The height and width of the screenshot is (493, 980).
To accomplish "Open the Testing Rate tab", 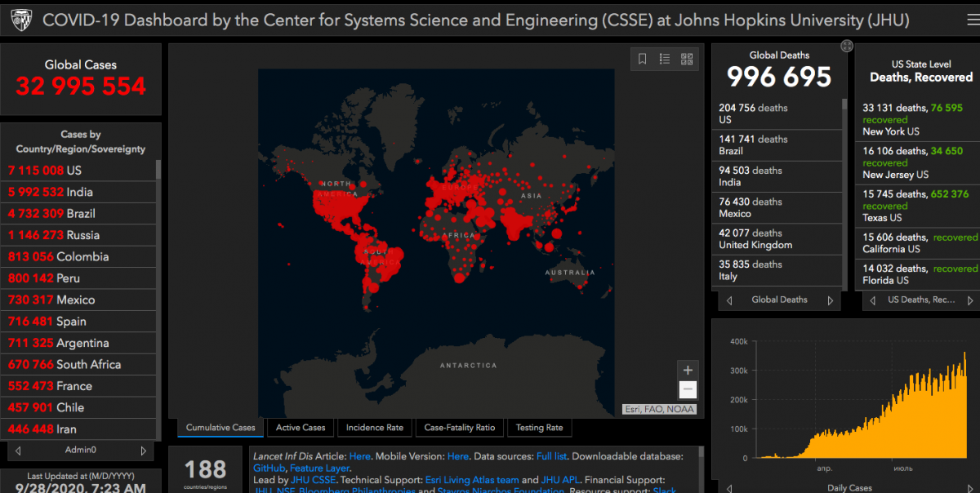I will [x=539, y=428].
